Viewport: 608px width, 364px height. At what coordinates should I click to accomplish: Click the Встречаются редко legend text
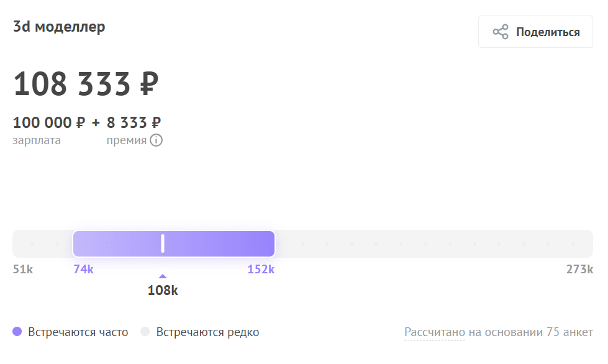click(x=207, y=332)
